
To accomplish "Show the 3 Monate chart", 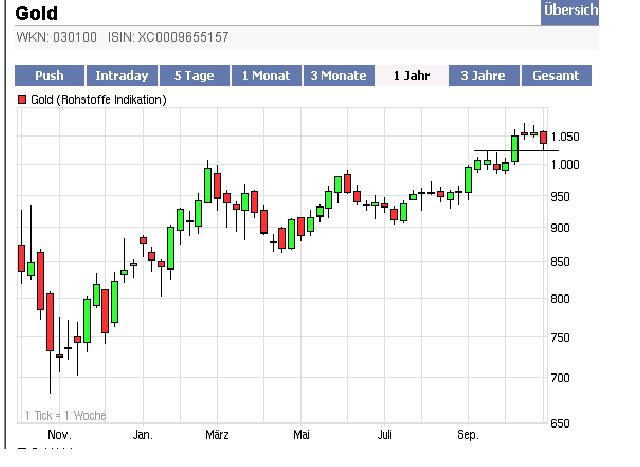I will click(339, 76).
